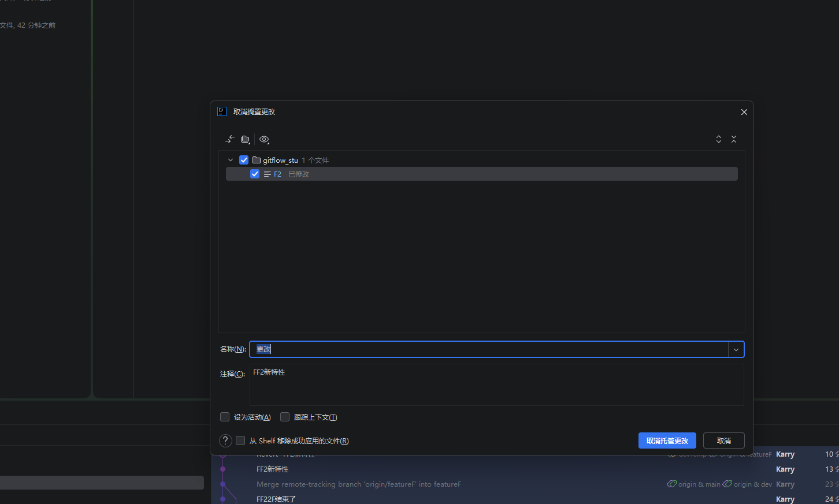Expand all tree nodes using the expand-all icon
This screenshot has width=839, height=504.
tap(719, 139)
